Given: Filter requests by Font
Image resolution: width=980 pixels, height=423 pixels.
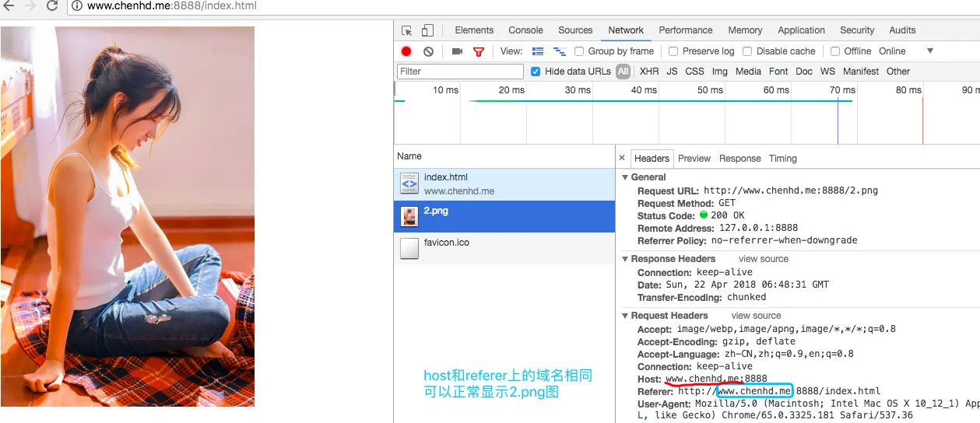Looking at the screenshot, I should coord(778,72).
